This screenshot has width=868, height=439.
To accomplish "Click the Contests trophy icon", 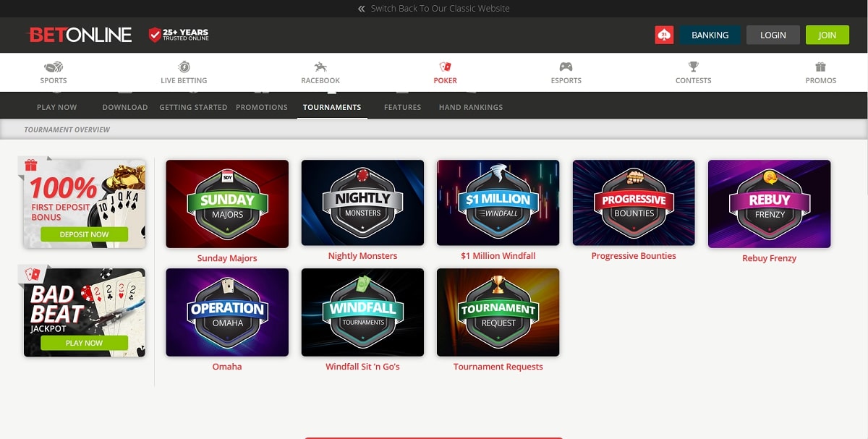I will click(x=694, y=67).
